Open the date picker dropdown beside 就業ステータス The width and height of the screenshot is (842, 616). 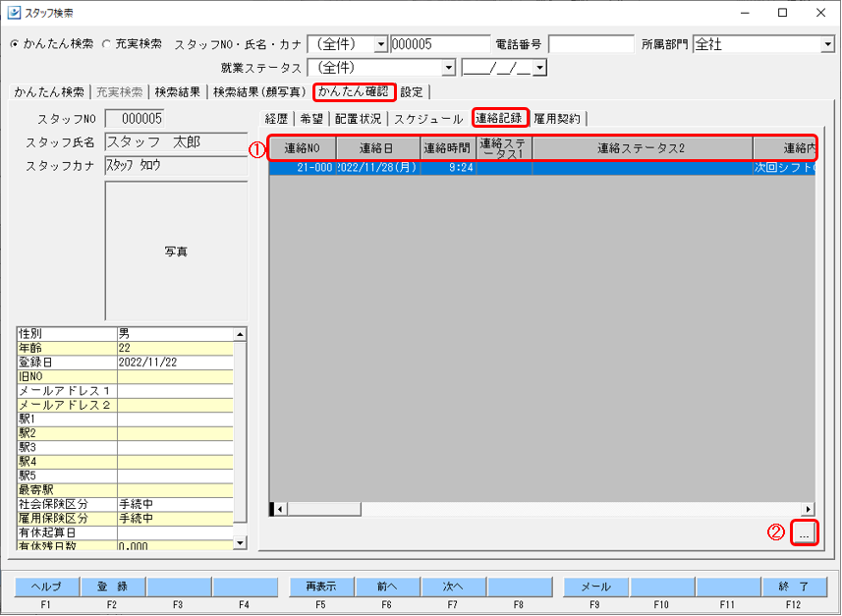[539, 68]
